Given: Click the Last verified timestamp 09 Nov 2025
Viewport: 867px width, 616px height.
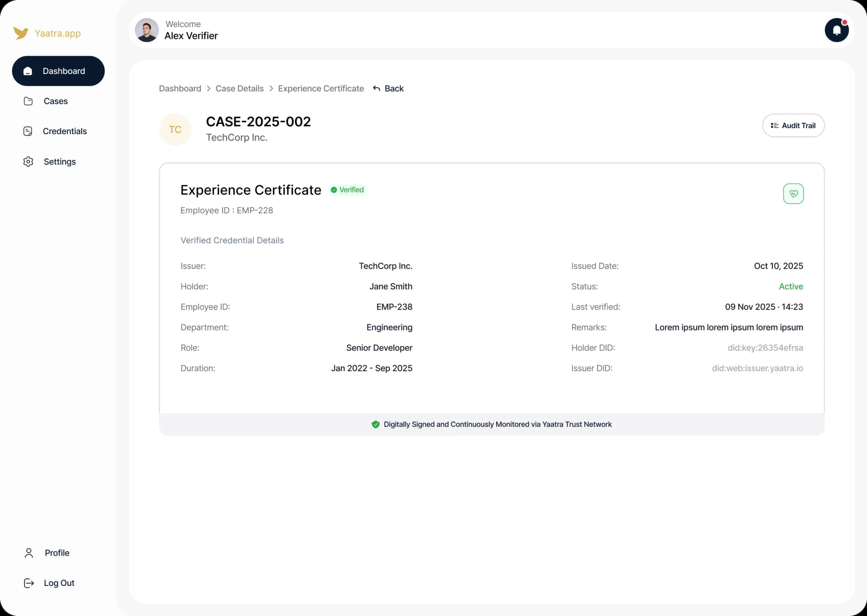Looking at the screenshot, I should tap(764, 307).
